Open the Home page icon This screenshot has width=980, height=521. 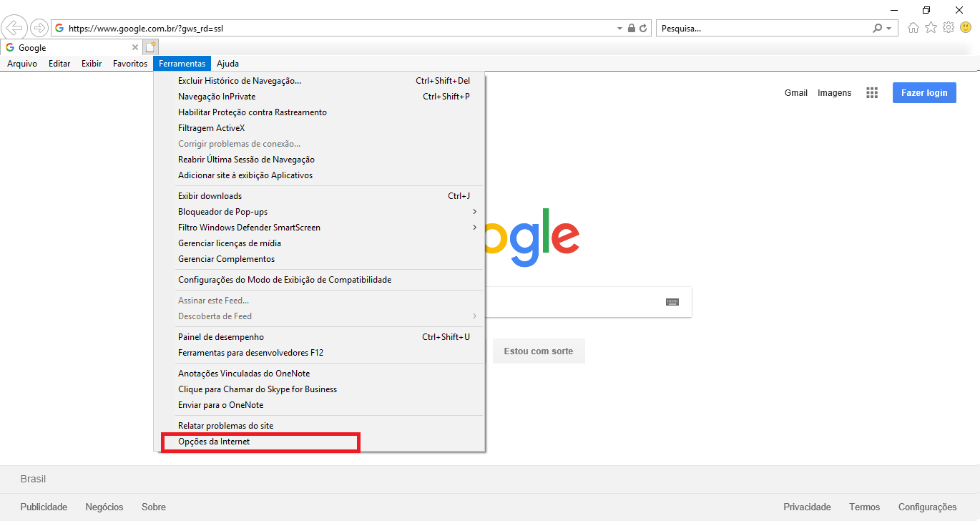(913, 28)
